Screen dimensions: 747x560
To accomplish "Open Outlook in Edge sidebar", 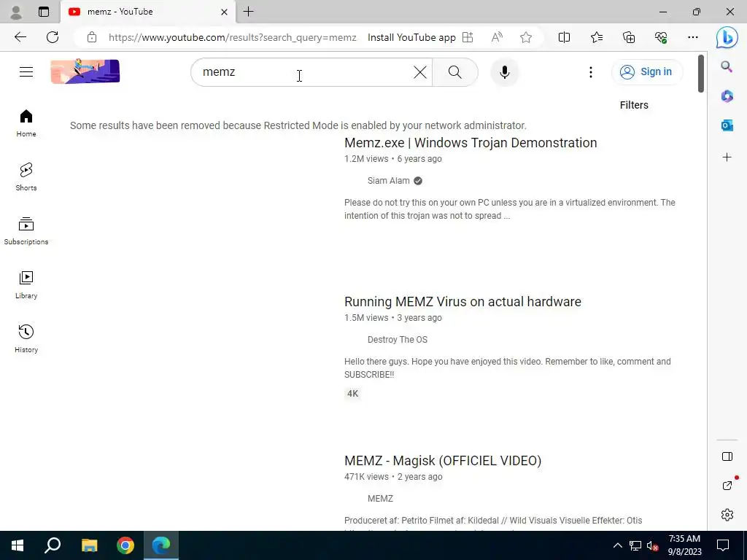I will (727, 125).
